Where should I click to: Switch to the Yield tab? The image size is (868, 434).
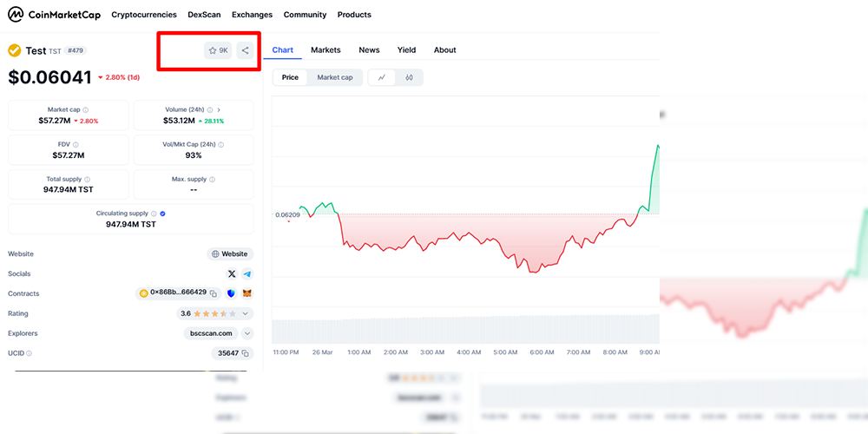click(406, 49)
